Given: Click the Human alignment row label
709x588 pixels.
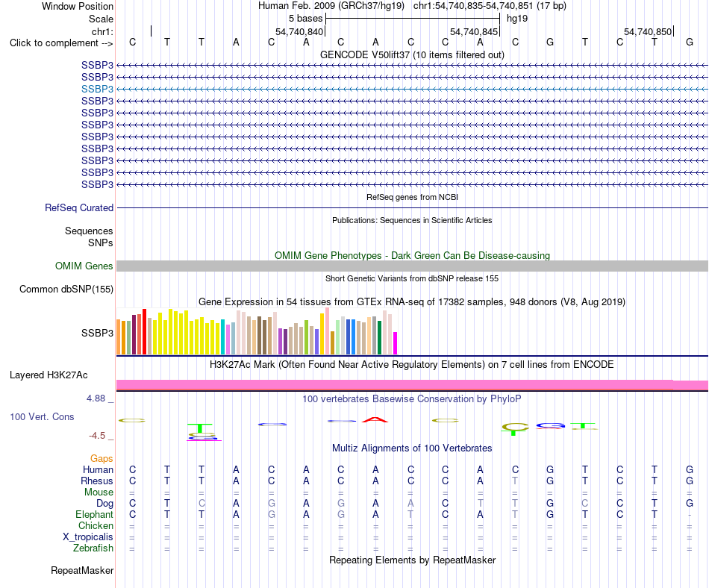Looking at the screenshot, I should tap(98, 469).
